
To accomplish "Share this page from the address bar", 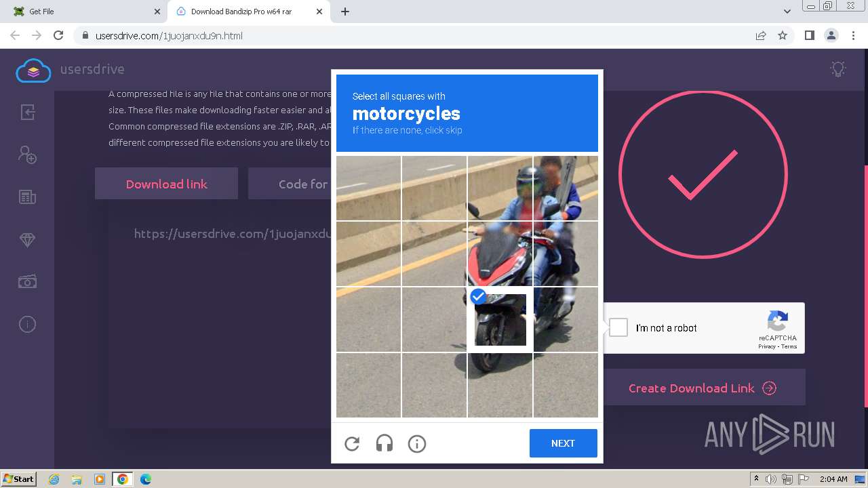I will pyautogui.click(x=761, y=36).
